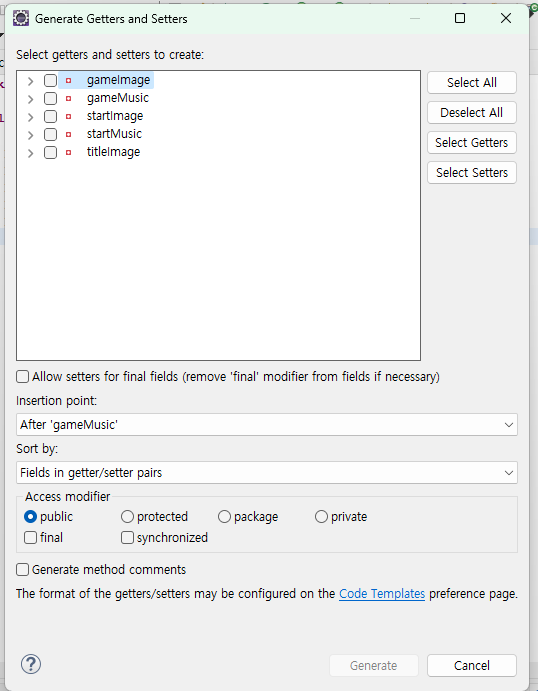Select the startMusic row label
The image size is (538, 691).
(x=114, y=134)
